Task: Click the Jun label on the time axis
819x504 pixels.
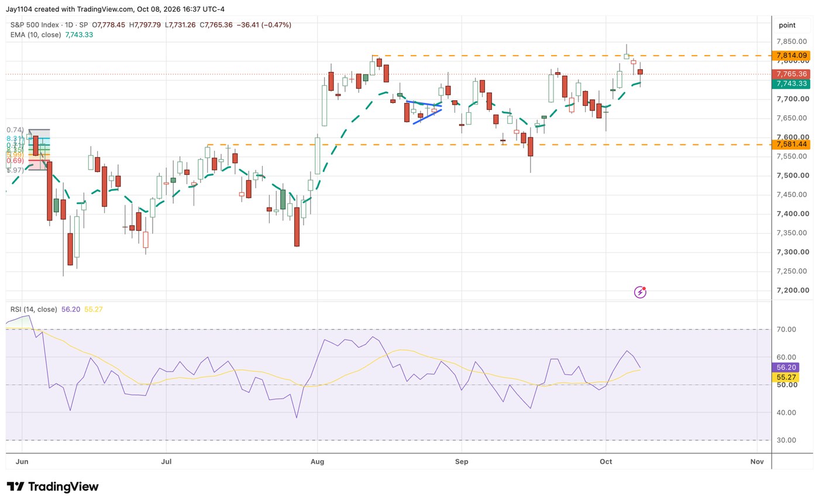Action: pyautogui.click(x=22, y=462)
